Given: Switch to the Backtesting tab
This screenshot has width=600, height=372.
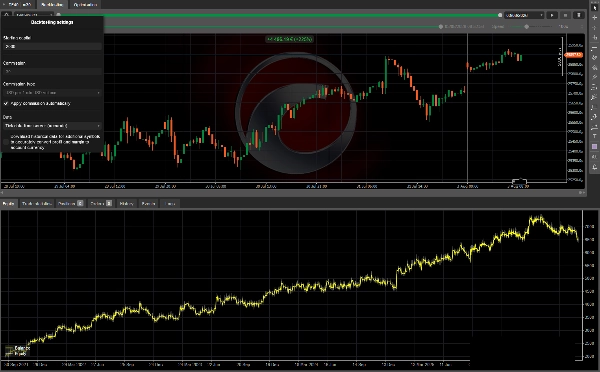Looking at the screenshot, I should point(52,5).
